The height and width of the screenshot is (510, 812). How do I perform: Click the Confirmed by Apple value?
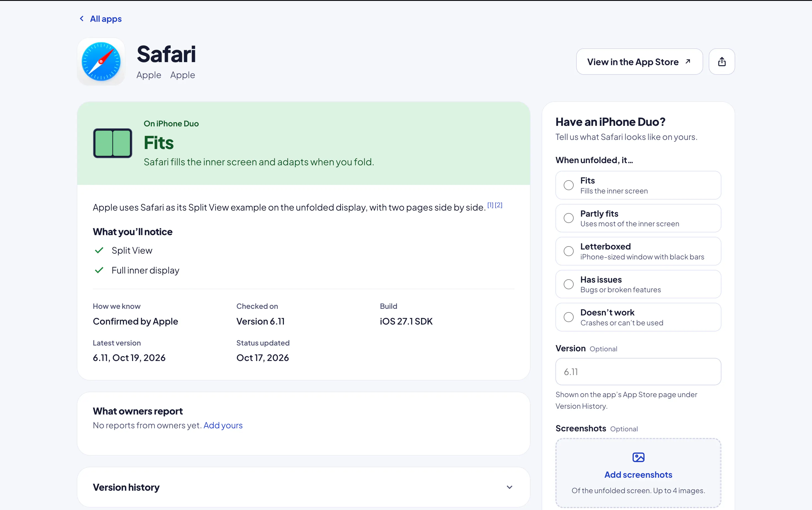tap(135, 321)
